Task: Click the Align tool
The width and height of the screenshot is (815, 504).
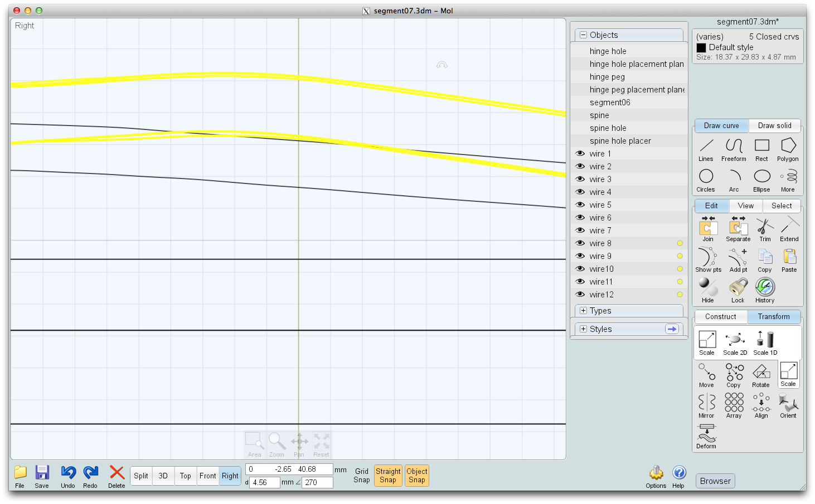Action: pos(761,406)
